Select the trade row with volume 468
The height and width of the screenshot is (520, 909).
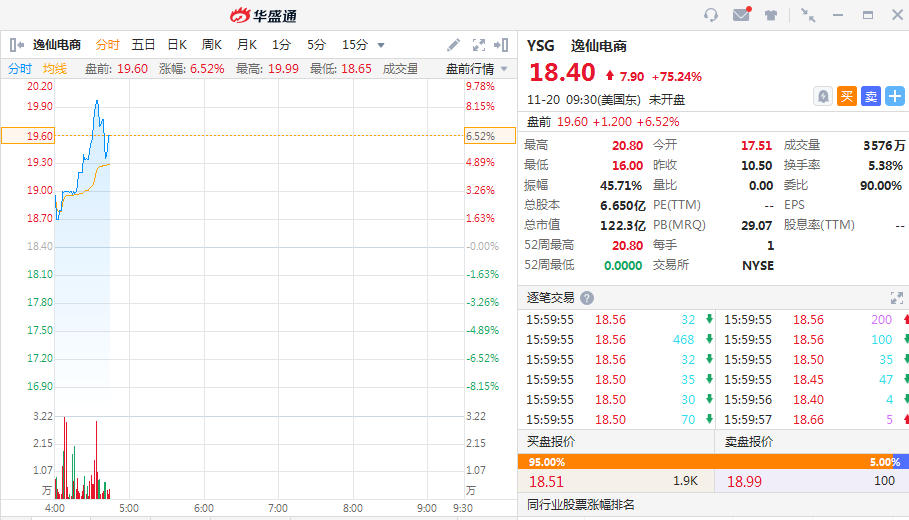(x=619, y=340)
